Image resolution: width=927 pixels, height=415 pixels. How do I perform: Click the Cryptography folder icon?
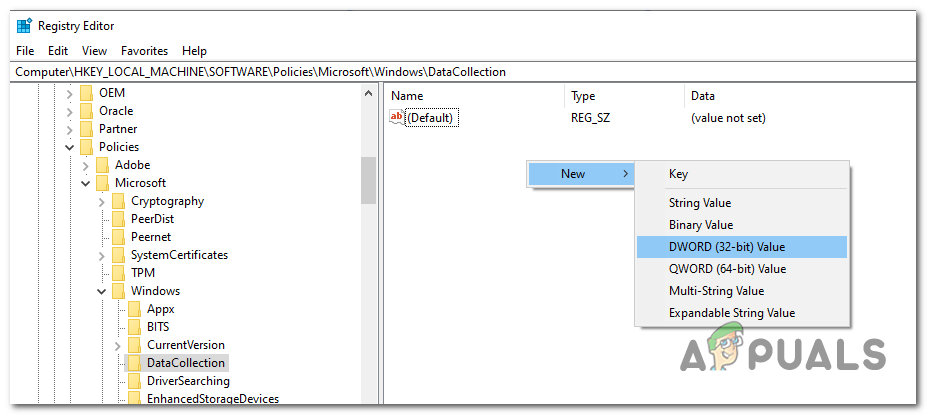[x=119, y=201]
